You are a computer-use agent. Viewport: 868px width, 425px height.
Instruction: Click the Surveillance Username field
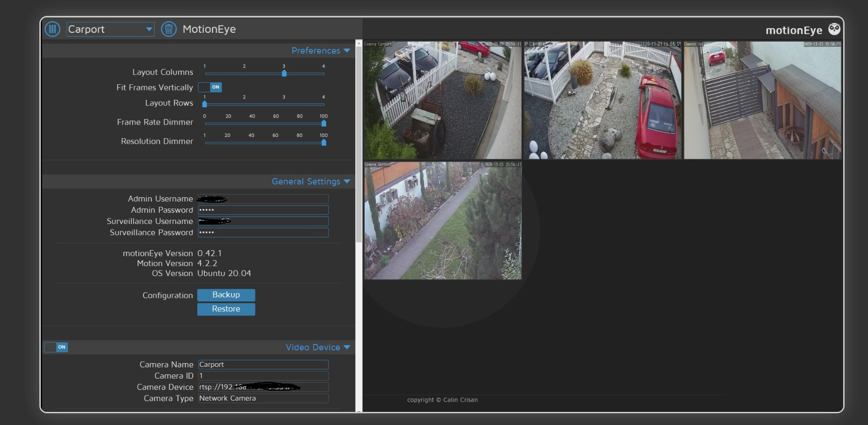pyautogui.click(x=263, y=221)
